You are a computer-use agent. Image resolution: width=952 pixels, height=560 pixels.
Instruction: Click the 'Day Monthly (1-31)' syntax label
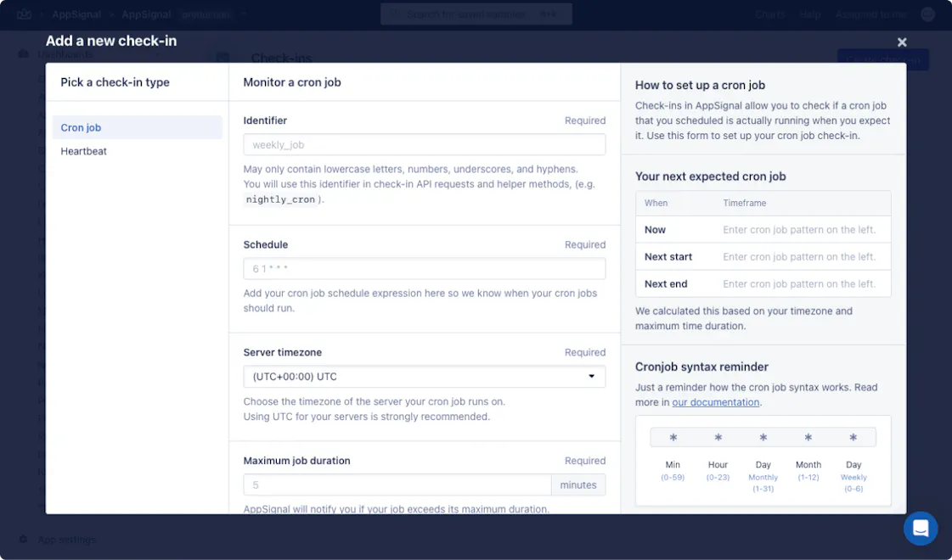(763, 476)
